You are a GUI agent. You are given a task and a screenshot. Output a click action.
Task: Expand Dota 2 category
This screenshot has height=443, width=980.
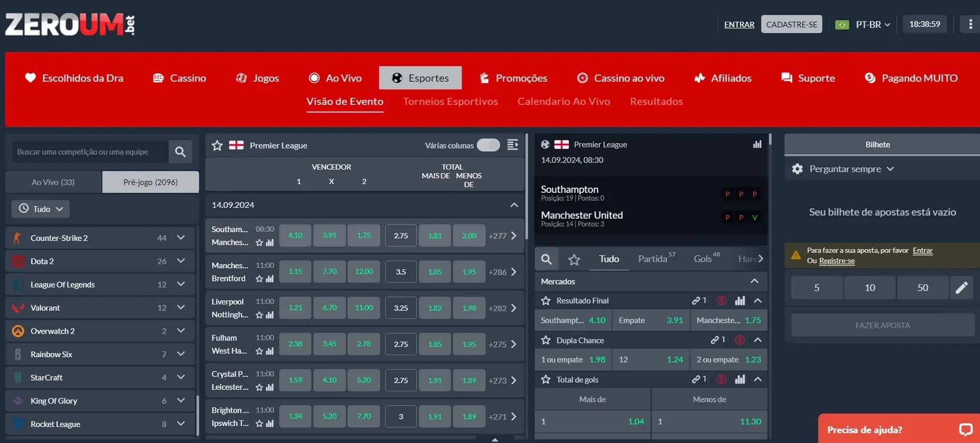(x=180, y=261)
